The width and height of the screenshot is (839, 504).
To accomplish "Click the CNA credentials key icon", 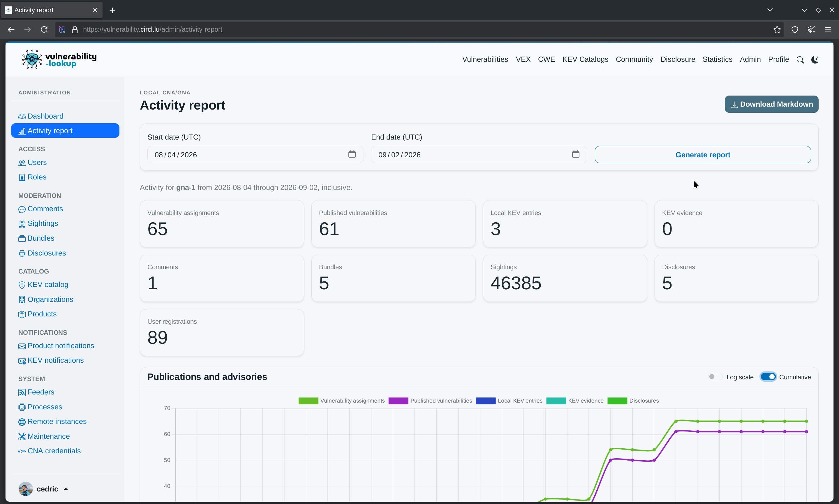I will click(x=22, y=451).
